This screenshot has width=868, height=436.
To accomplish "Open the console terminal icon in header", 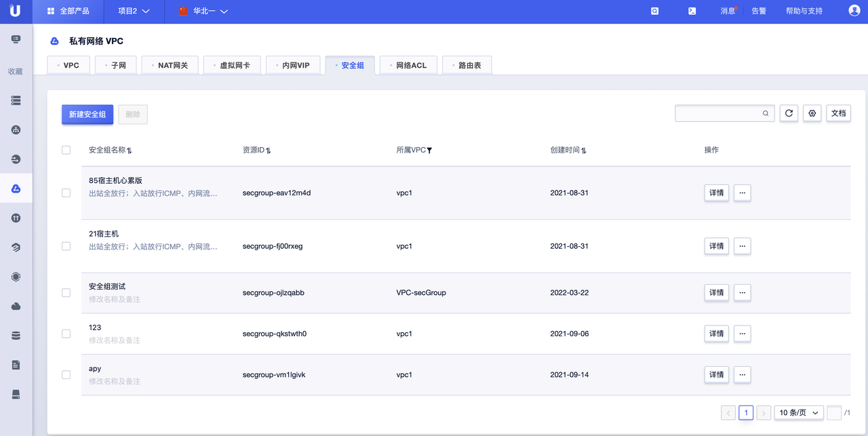I will 691,11.
